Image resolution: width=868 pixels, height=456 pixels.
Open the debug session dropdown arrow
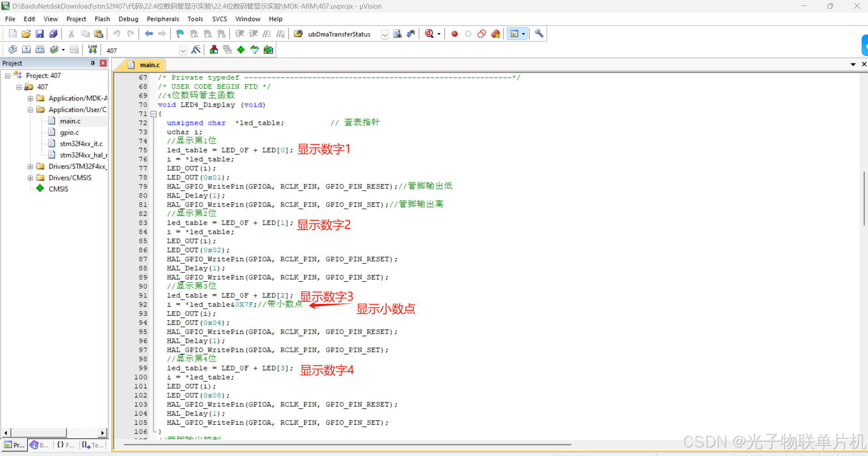point(439,34)
